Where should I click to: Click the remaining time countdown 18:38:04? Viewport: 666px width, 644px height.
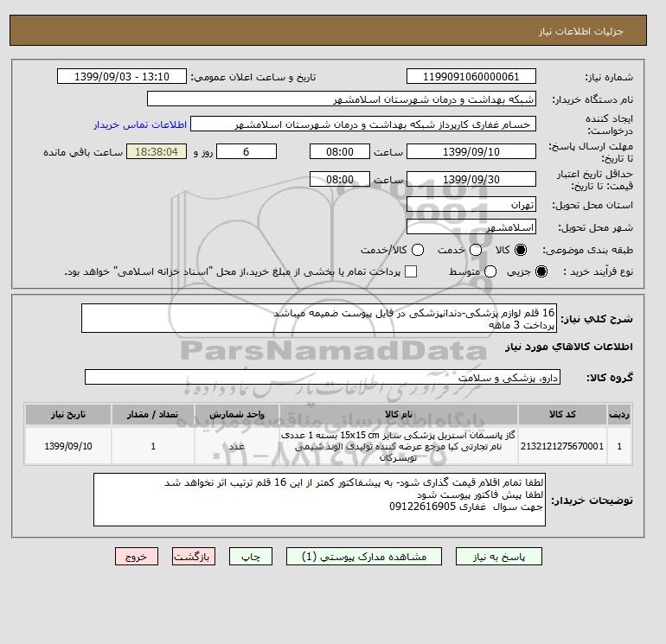click(157, 151)
